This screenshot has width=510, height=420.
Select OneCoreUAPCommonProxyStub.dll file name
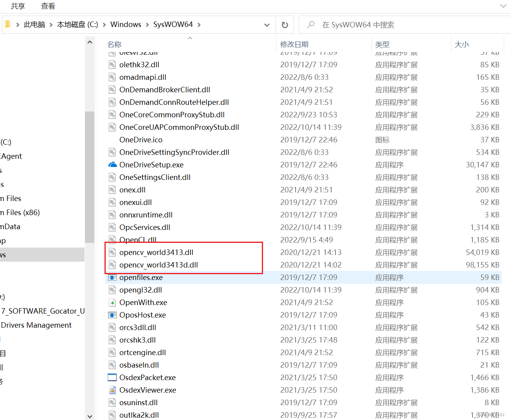tap(179, 127)
